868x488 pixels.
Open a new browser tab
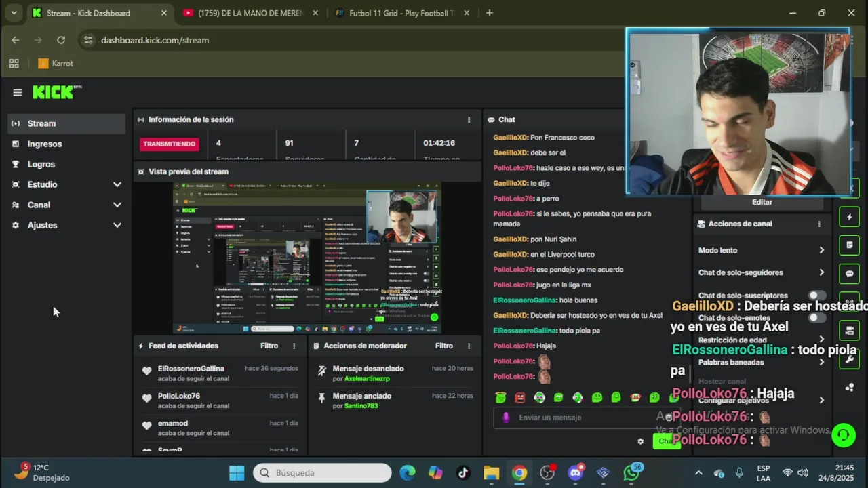[x=490, y=13]
